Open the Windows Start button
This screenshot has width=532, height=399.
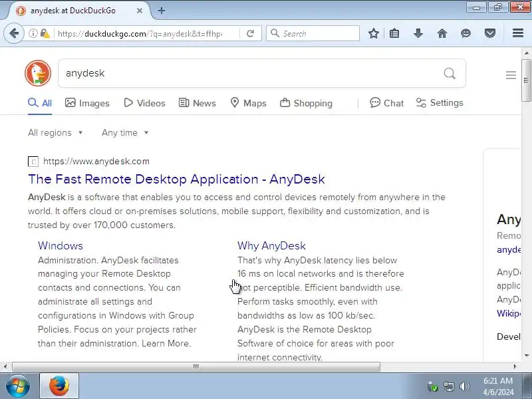tap(17, 386)
